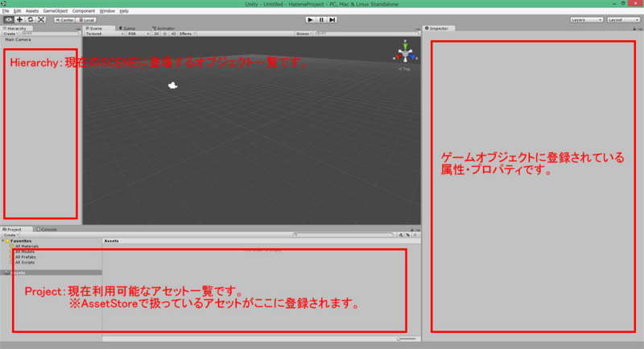Open the File menu
Viewport: 644px width, 349px height.
point(6,11)
